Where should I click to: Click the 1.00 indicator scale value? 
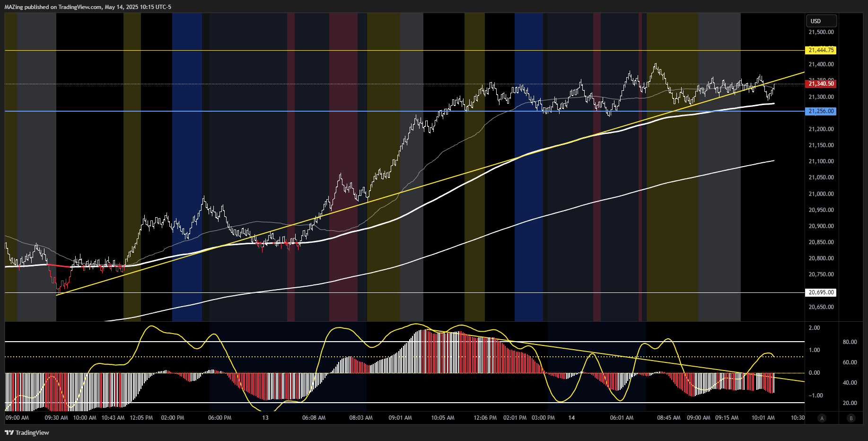(x=815, y=350)
